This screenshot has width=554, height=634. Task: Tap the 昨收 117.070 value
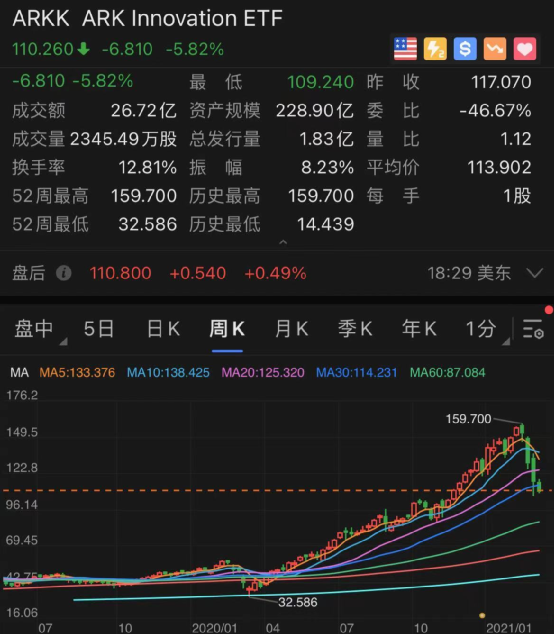pos(501,82)
